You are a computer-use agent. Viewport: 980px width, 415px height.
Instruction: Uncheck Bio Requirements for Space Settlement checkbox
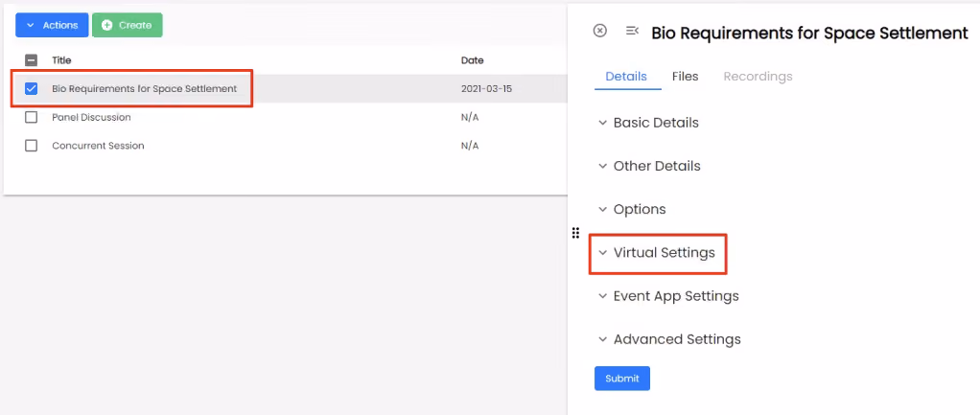32,89
